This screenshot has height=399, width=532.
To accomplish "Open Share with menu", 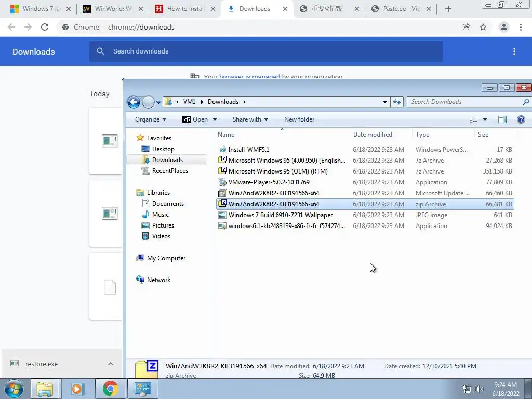I will click(x=250, y=119).
